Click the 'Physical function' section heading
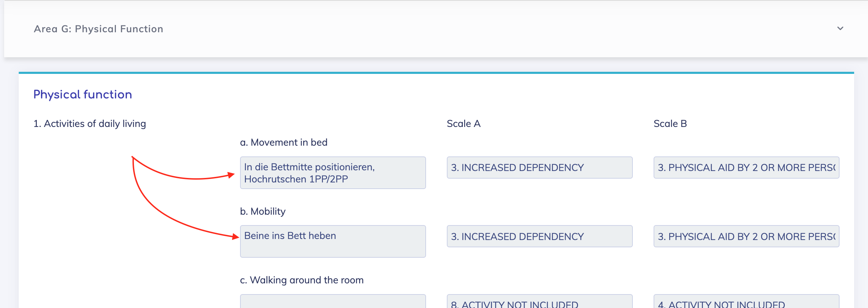Image resolution: width=868 pixels, height=308 pixels. [83, 94]
